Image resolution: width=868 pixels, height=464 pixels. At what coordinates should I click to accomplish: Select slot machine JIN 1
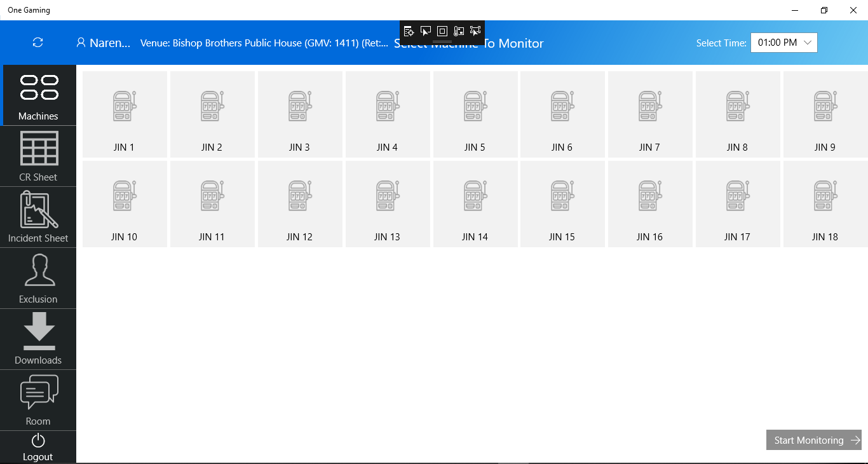pos(125,114)
